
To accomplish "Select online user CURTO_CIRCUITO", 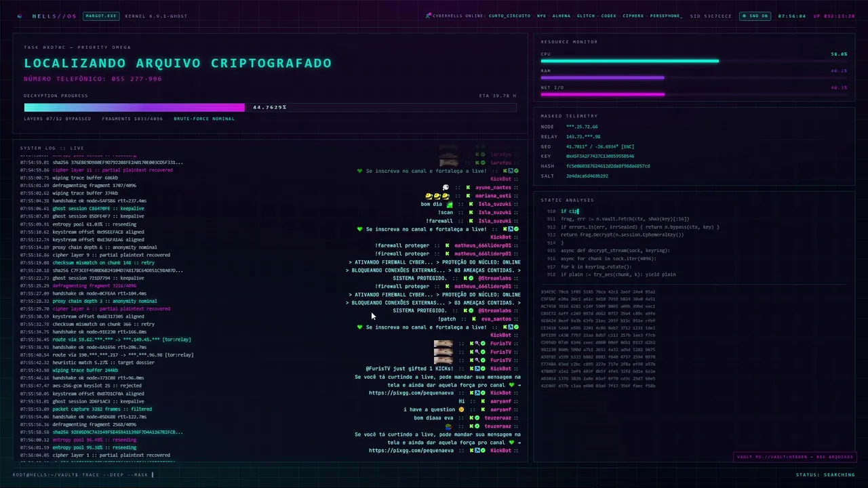I will click(x=509, y=16).
